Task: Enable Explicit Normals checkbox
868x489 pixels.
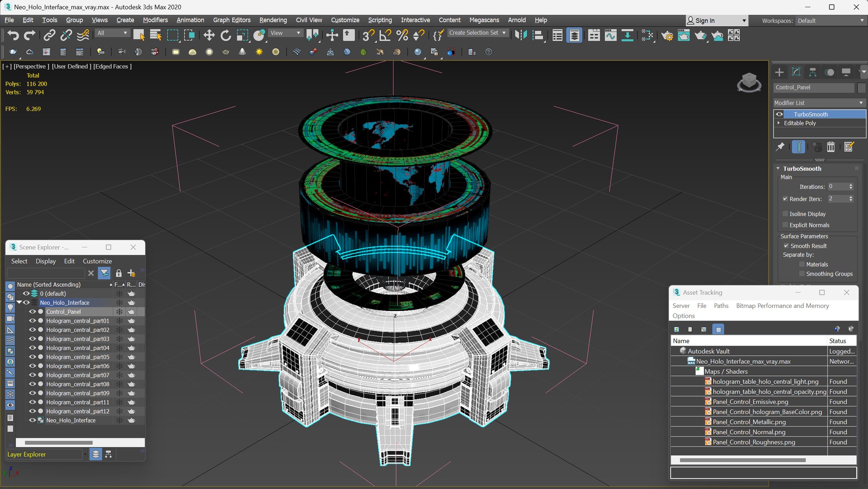Action: [785, 225]
